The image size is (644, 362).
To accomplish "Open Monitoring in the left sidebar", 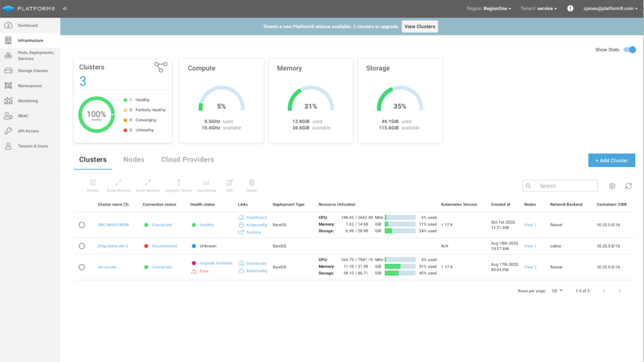I will (28, 101).
